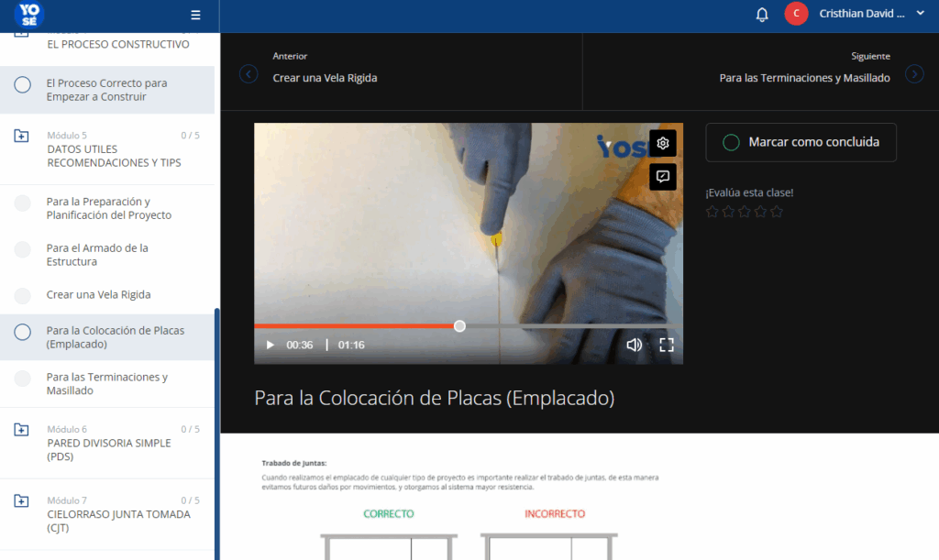
Task: Open Para las Terminaciones y Masillado lesson
Action: pyautogui.click(x=106, y=383)
